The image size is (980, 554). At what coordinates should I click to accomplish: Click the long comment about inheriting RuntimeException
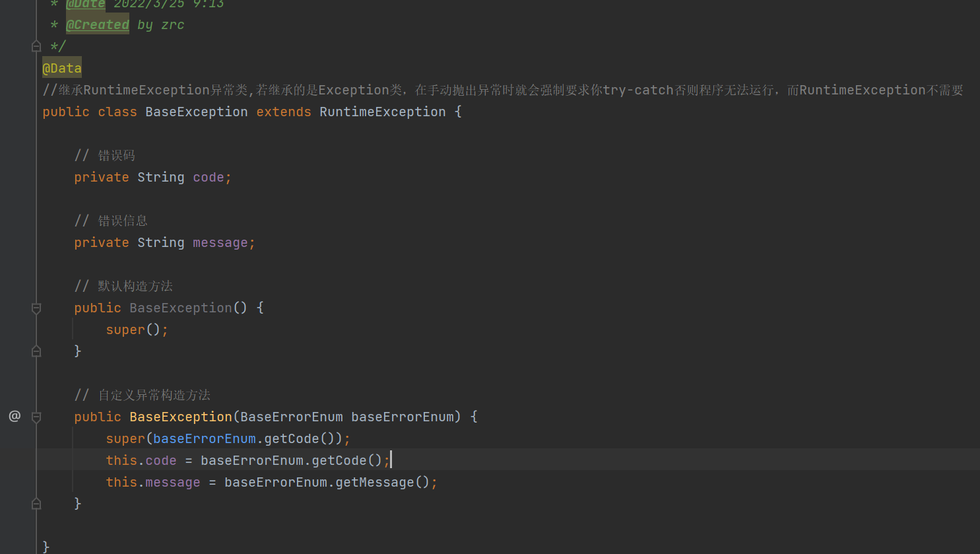coord(503,90)
